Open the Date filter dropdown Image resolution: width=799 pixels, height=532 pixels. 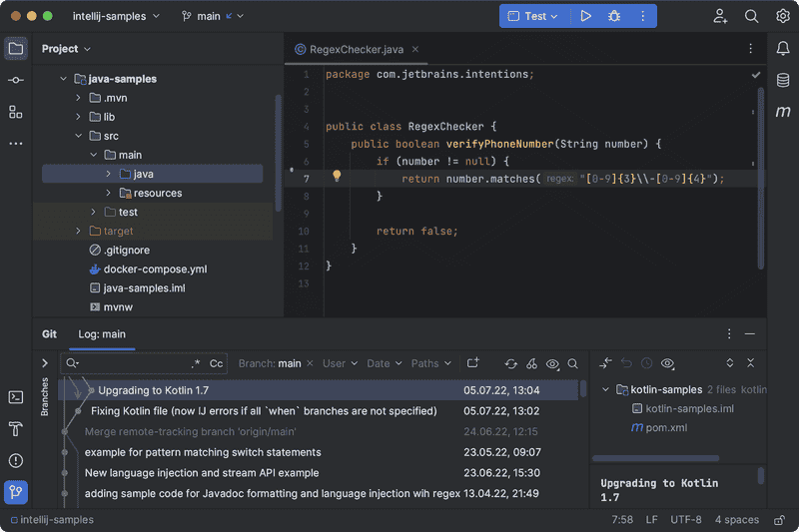385,363
